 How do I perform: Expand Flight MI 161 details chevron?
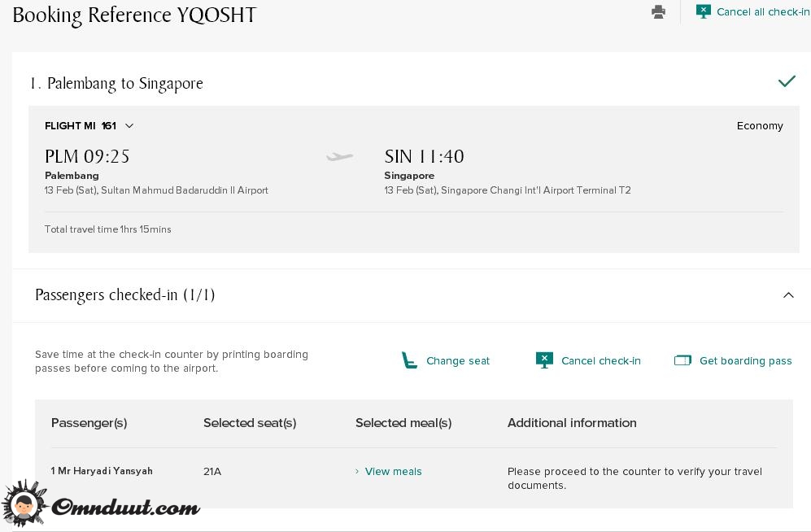coord(129,126)
